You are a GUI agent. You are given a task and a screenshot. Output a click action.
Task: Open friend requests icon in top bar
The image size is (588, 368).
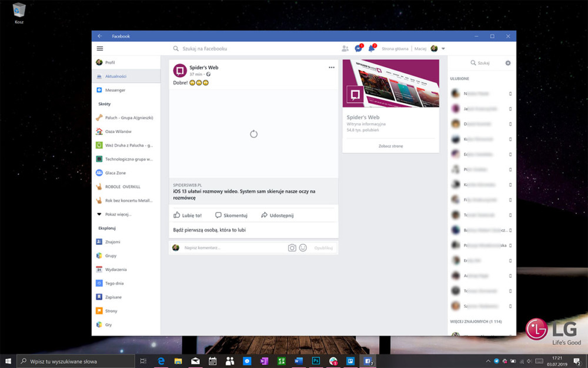[x=345, y=48]
